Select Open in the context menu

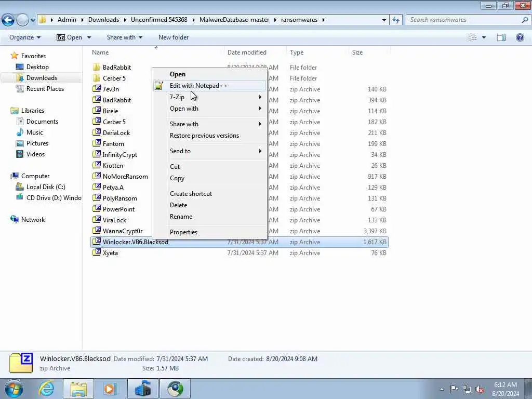click(209, 74)
